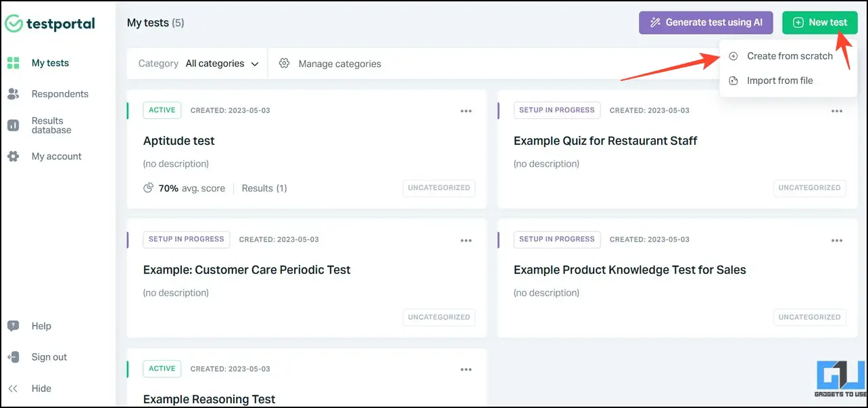868x408 pixels.
Task: Click (no description) under Restaurant Staff quiz
Action: (546, 164)
